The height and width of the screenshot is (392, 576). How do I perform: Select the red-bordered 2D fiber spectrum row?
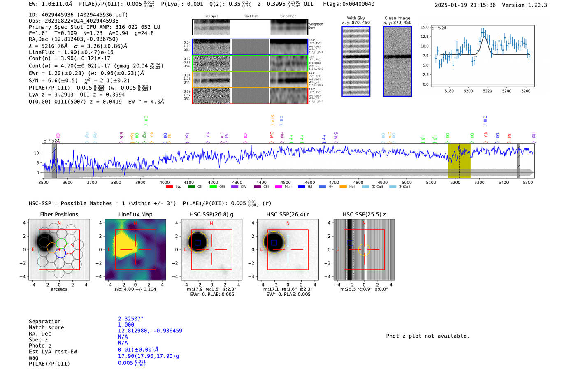coord(250,95)
